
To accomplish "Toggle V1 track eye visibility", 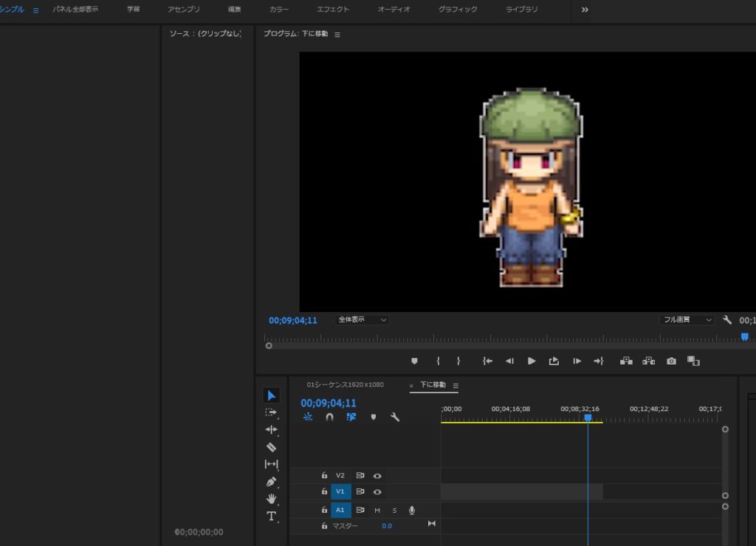I will click(x=377, y=491).
